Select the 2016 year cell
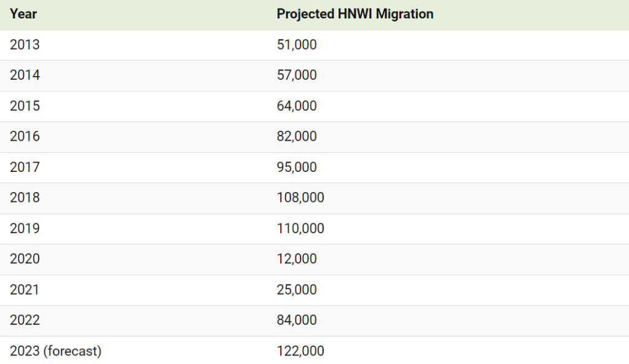Viewport: 629px width, 364px height. 25,136
